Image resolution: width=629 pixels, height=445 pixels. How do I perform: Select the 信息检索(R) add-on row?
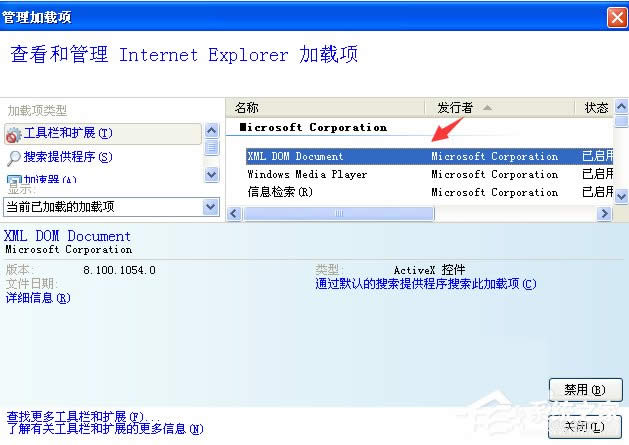coord(429,192)
